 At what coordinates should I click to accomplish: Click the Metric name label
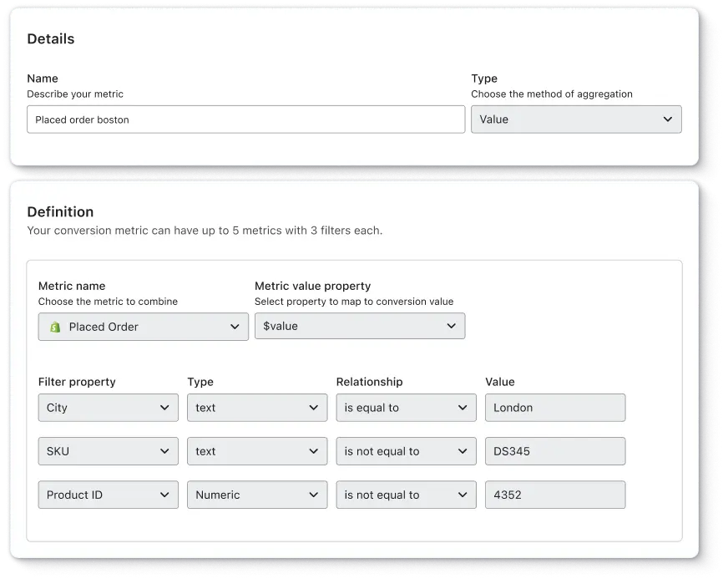click(x=72, y=286)
